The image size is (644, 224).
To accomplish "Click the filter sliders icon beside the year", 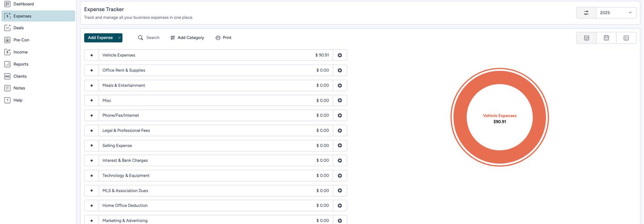I will pyautogui.click(x=586, y=13).
